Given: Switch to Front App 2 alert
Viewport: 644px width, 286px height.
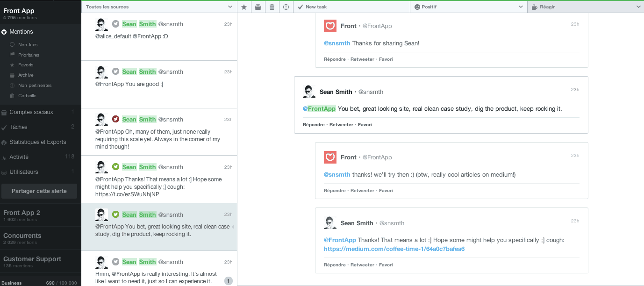Looking at the screenshot, I should 41,215.
